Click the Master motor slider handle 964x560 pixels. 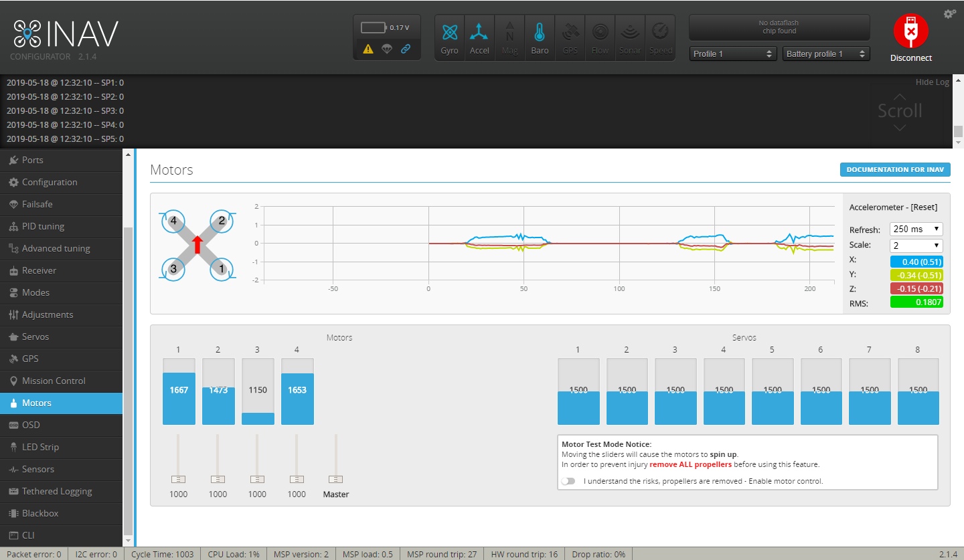(x=336, y=479)
